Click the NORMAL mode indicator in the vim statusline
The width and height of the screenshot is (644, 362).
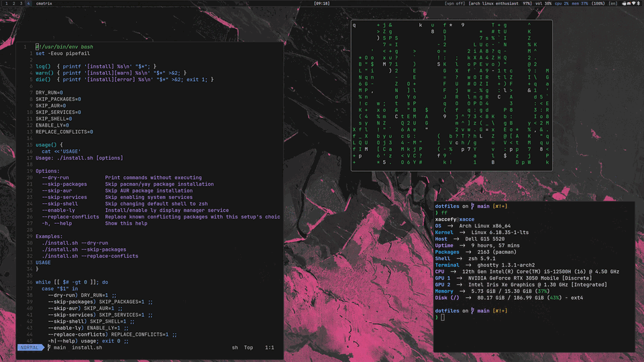pos(30,348)
